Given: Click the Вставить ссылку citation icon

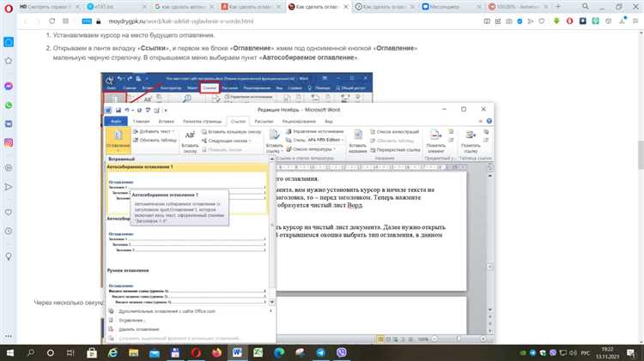Looking at the screenshot, I should coord(274,134).
